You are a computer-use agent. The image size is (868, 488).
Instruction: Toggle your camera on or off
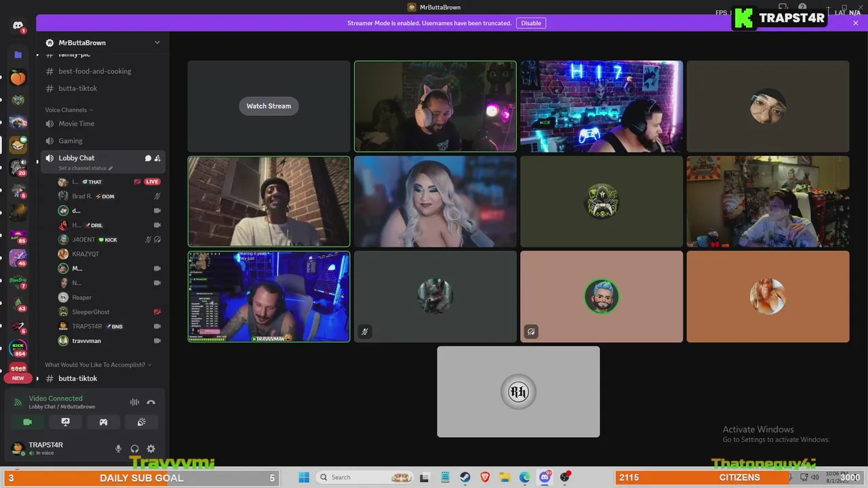(27, 422)
